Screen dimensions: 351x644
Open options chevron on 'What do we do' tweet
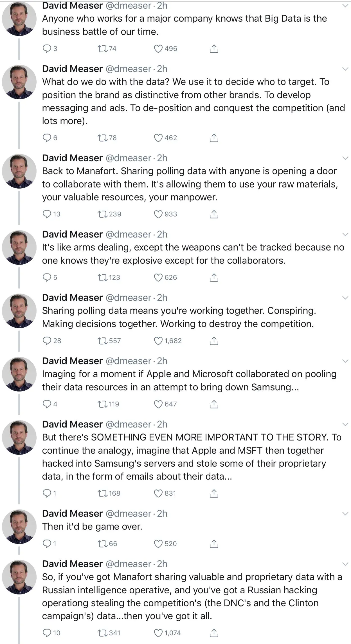pos(345,69)
